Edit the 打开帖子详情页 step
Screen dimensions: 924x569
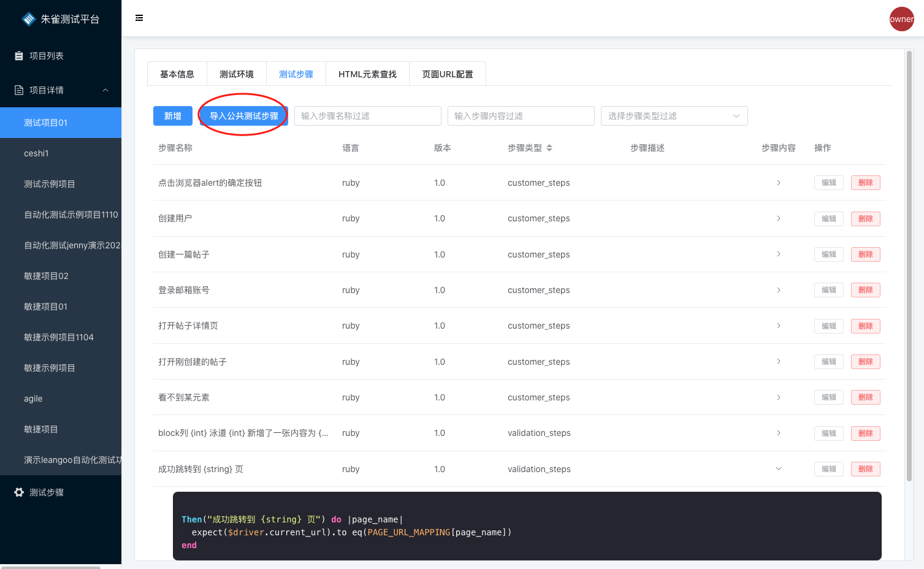(x=828, y=326)
